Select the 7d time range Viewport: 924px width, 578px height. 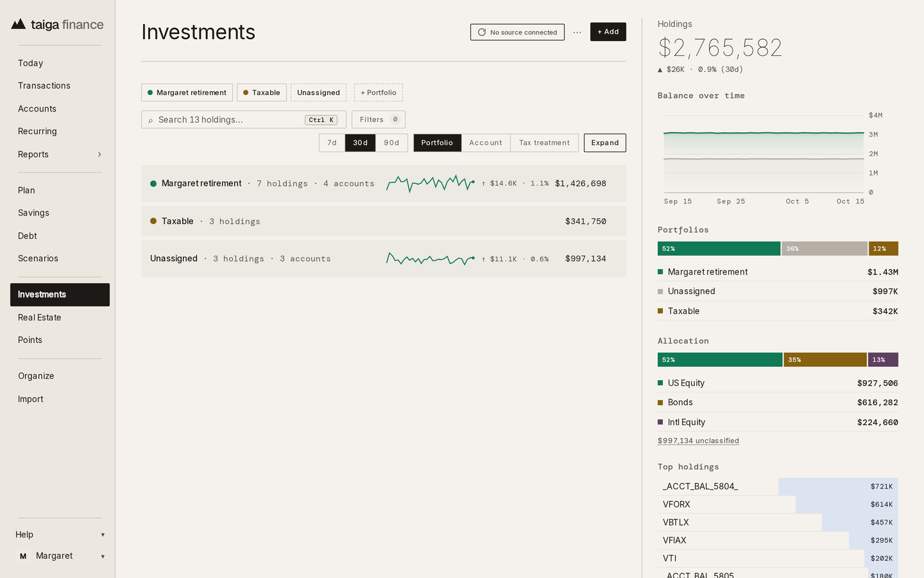click(332, 143)
